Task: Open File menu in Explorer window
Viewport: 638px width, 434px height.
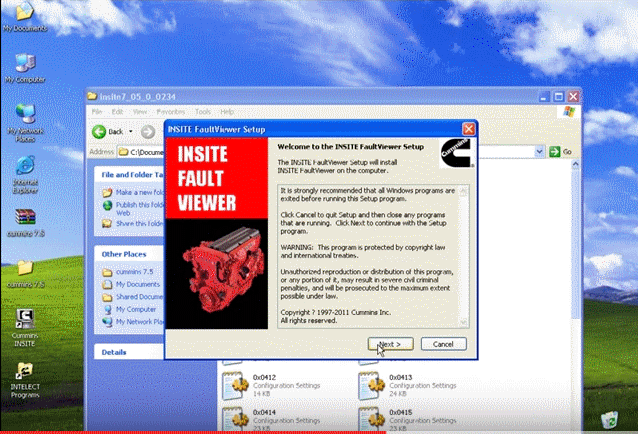Action: click(x=97, y=111)
